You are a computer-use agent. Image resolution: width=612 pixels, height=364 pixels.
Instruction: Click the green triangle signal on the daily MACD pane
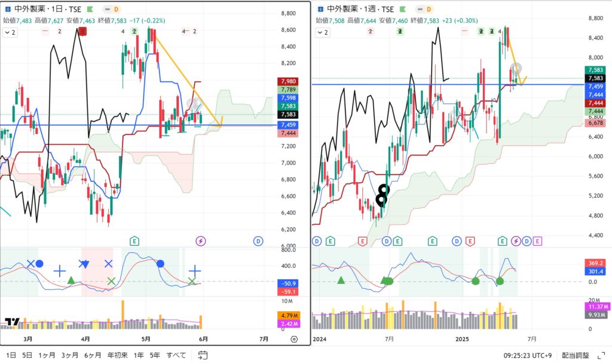(71, 280)
